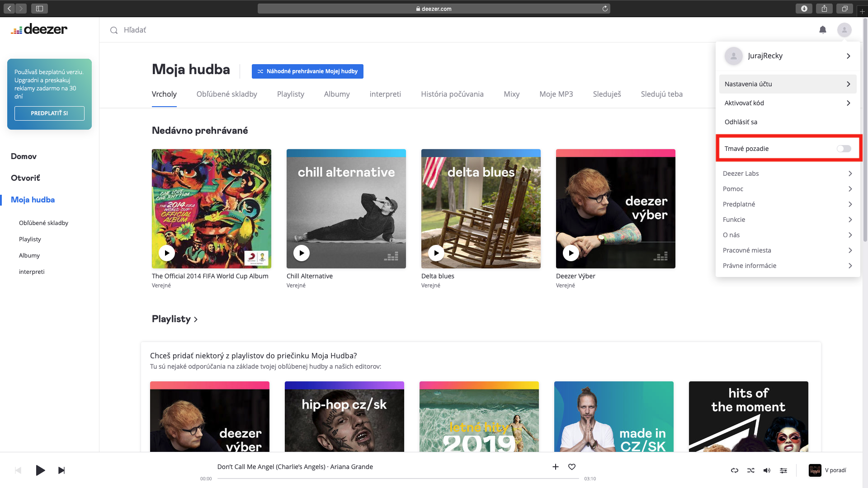Click Náhodné prehrávanie Mojej hudby button

[x=307, y=71]
